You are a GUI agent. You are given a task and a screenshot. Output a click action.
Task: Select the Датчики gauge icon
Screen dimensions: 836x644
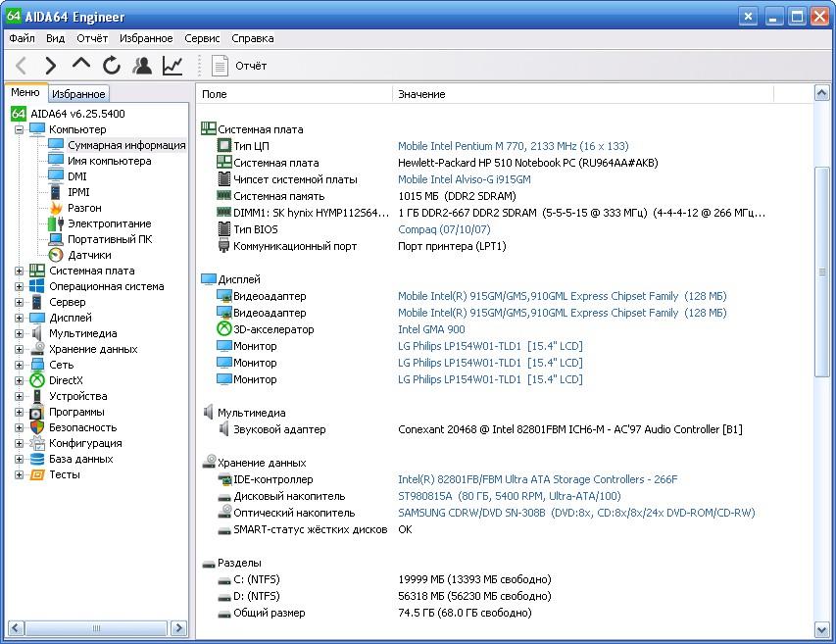[x=56, y=255]
